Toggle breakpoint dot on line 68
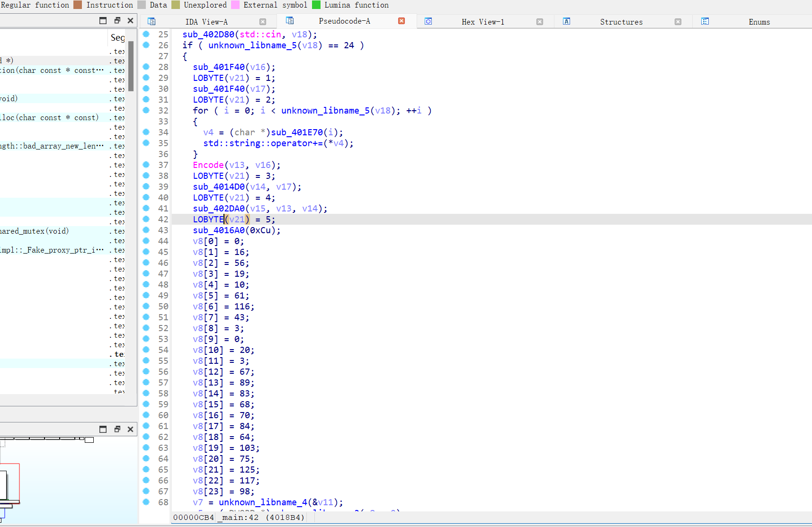812x527 pixels. [146, 502]
